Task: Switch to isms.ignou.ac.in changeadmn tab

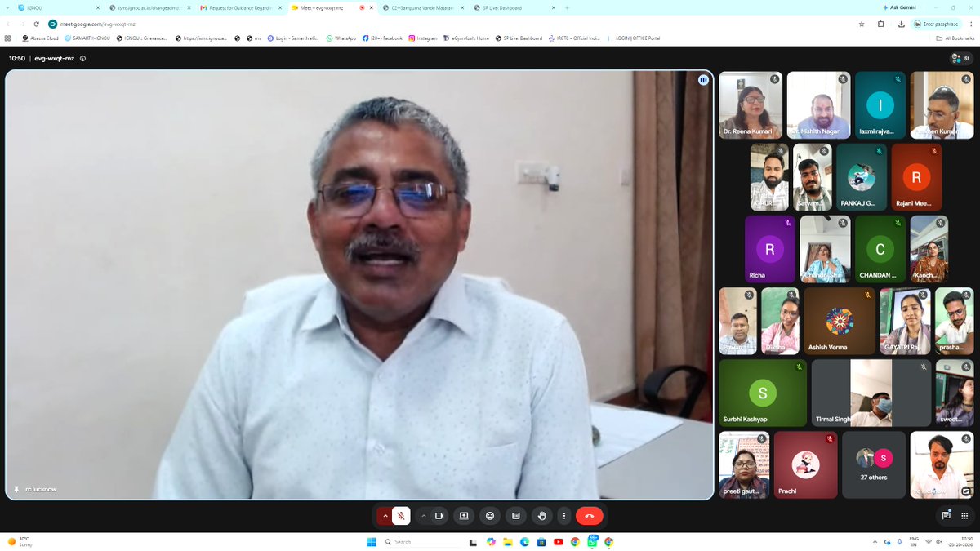Action: (148, 7)
